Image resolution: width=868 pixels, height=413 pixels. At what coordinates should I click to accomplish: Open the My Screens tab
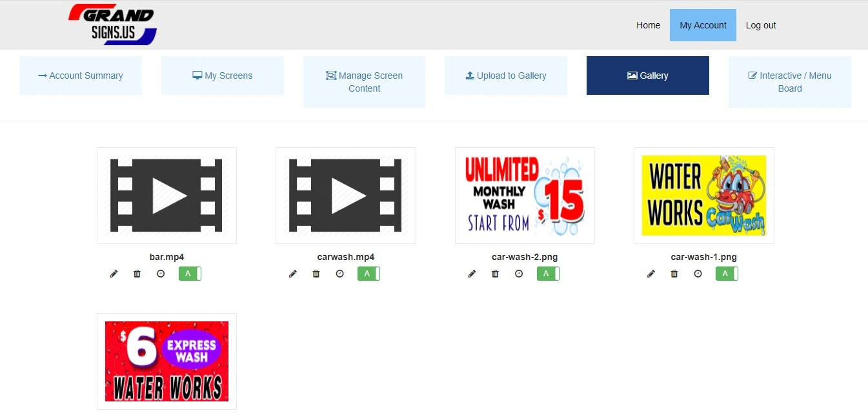223,76
